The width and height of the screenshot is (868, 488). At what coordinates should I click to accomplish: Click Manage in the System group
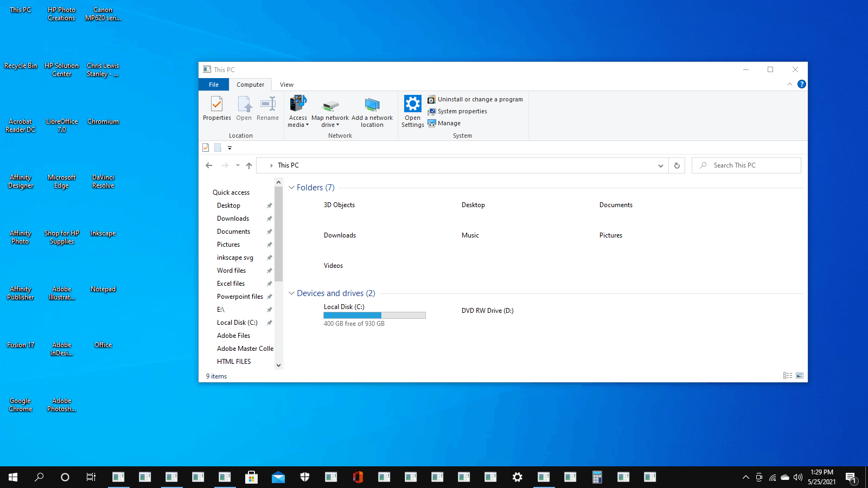tap(449, 123)
